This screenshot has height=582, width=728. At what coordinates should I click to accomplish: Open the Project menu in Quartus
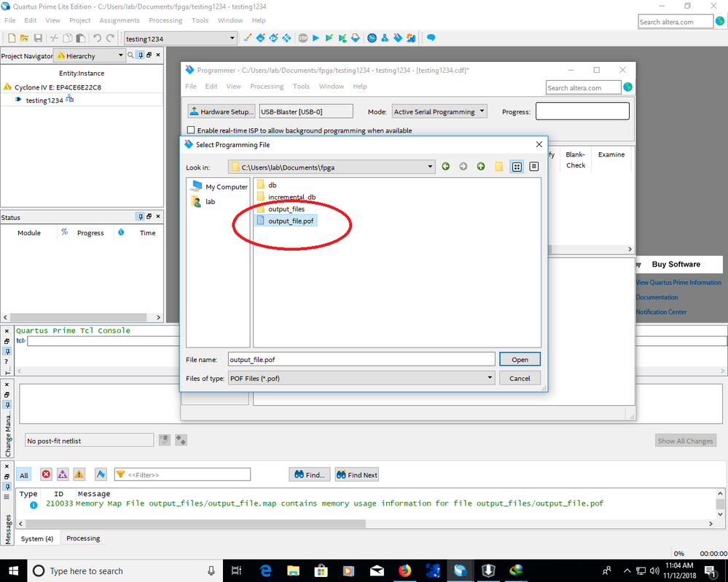click(x=80, y=20)
